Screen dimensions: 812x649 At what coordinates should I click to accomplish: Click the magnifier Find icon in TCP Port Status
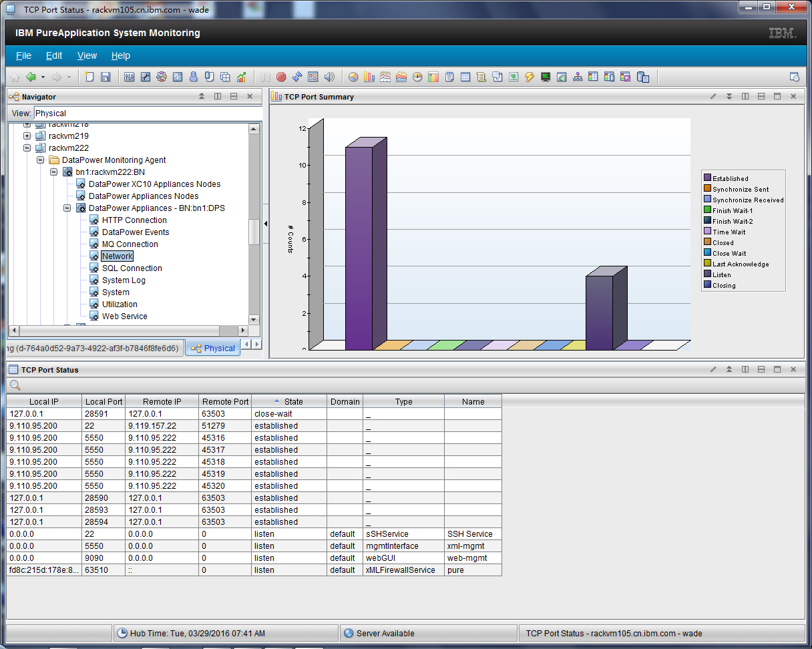[x=15, y=385]
